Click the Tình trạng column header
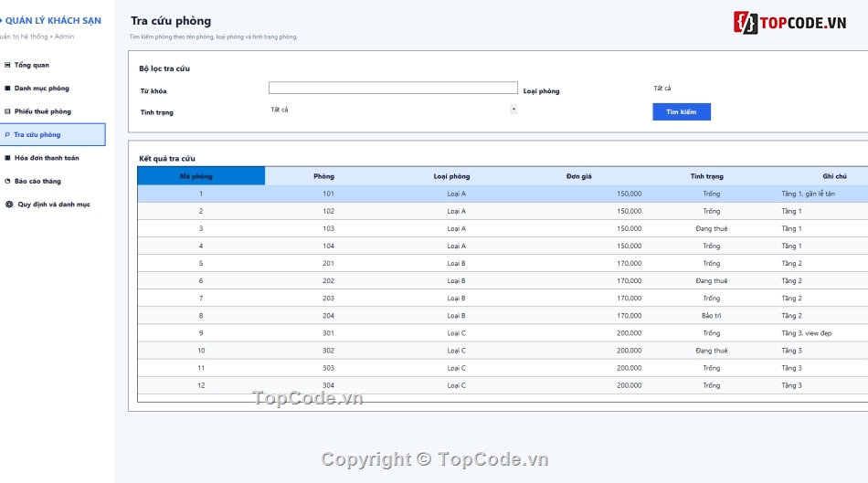Image resolution: width=868 pixels, height=483 pixels. (707, 176)
